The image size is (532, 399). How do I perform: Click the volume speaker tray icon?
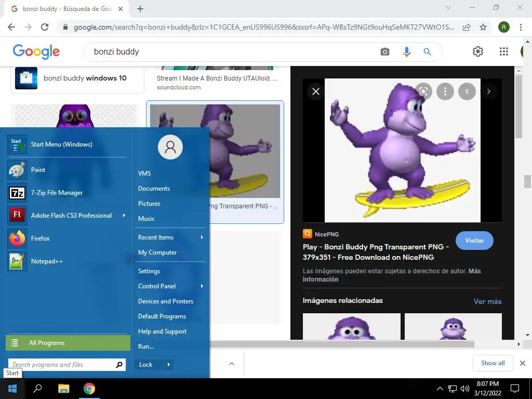[464, 389]
